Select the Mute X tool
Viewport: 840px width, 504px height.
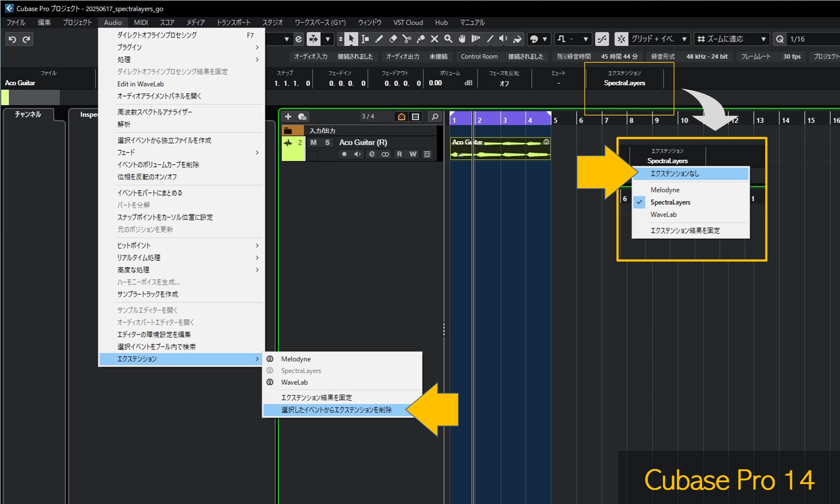(x=434, y=39)
